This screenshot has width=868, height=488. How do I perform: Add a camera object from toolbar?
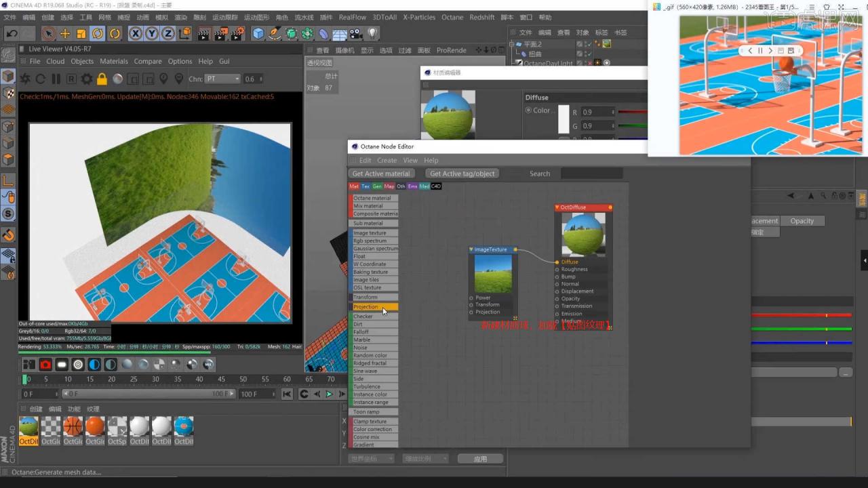tap(356, 33)
